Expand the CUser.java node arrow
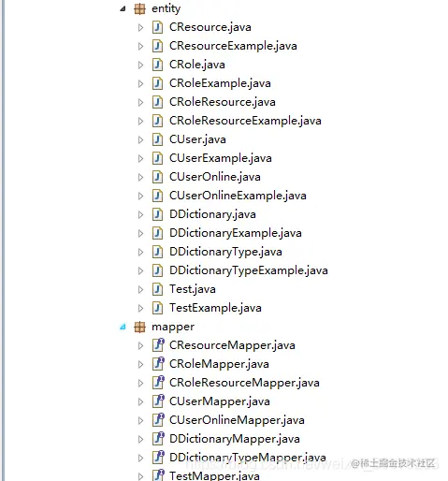 (140, 140)
